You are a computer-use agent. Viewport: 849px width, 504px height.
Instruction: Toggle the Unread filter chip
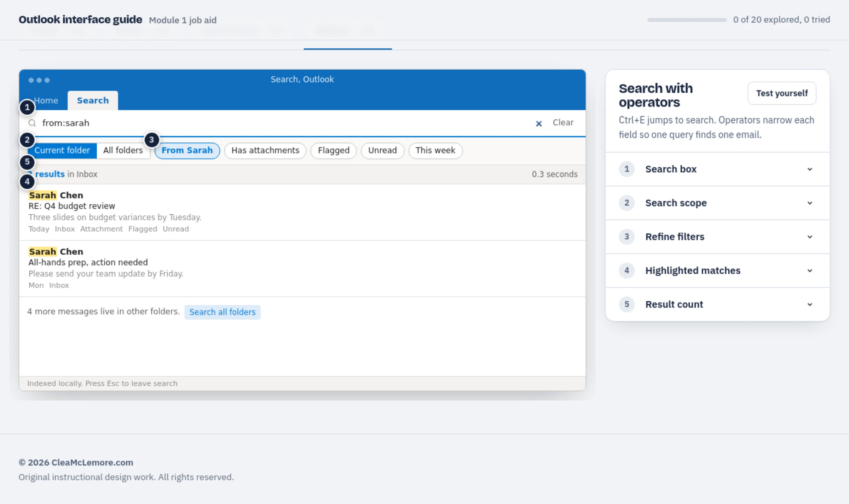click(382, 150)
